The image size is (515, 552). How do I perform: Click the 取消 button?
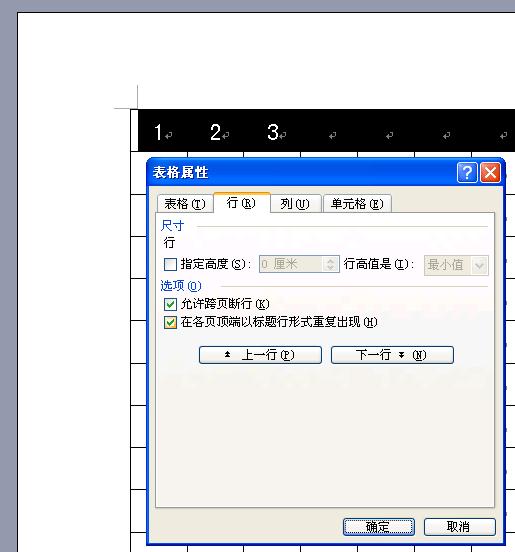(459, 527)
